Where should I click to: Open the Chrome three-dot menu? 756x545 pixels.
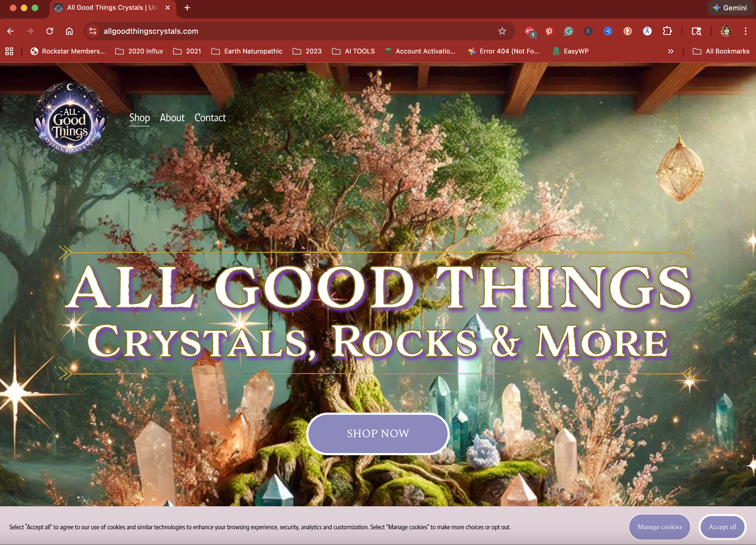click(745, 31)
